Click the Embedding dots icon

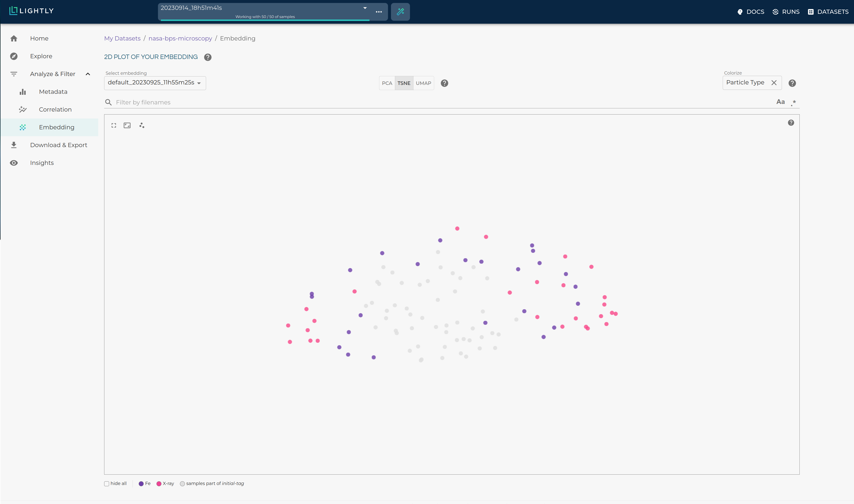23,127
